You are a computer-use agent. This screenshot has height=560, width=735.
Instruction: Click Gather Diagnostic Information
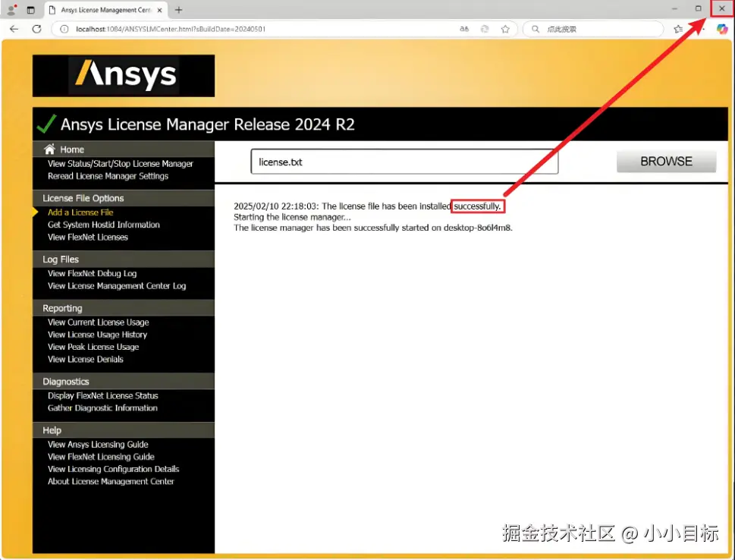point(102,408)
